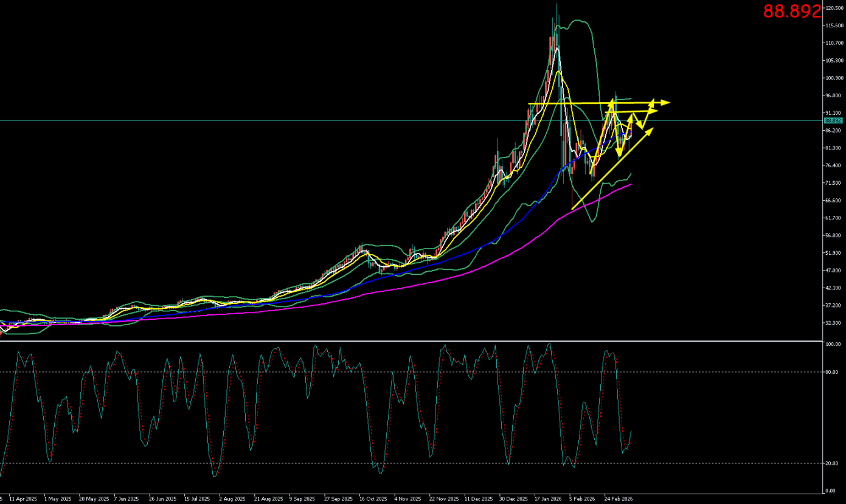The image size is (846, 504).
Task: Click the current price tag on price axis
Action: tap(833, 121)
